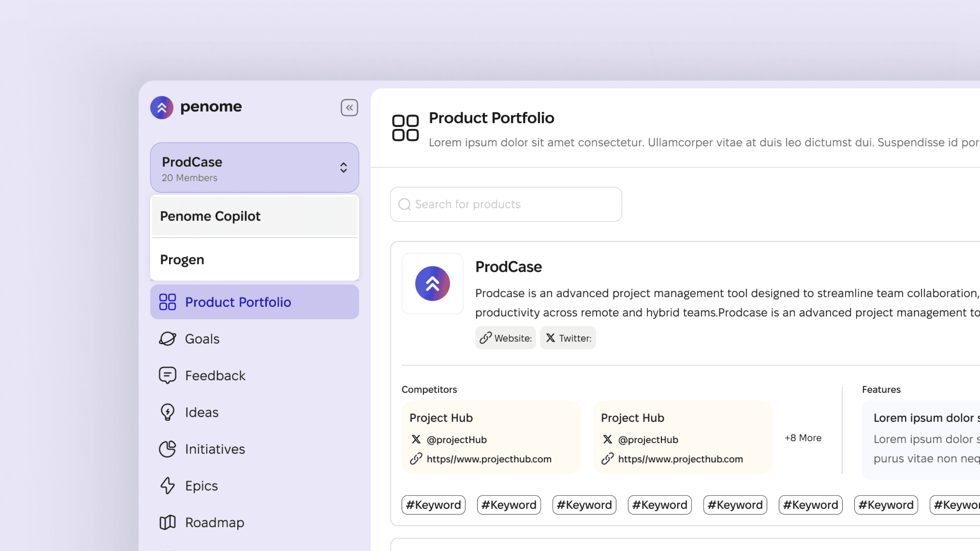Image resolution: width=980 pixels, height=551 pixels.
Task: Open the Feedback chat bubble icon
Action: click(x=167, y=375)
